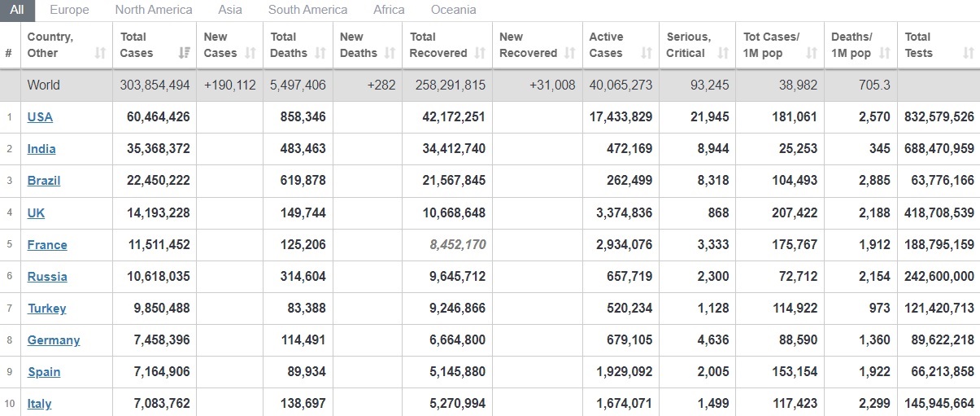Click Russia total deaths 314,604

point(303,276)
